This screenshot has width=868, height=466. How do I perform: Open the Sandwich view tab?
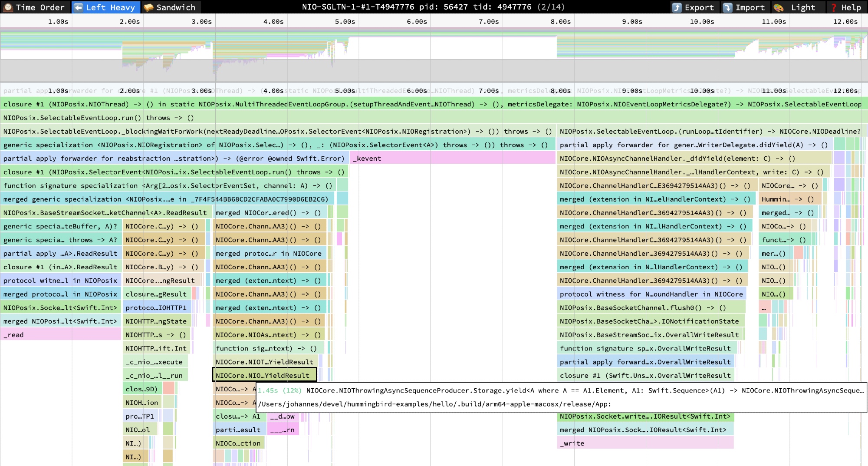coord(170,7)
